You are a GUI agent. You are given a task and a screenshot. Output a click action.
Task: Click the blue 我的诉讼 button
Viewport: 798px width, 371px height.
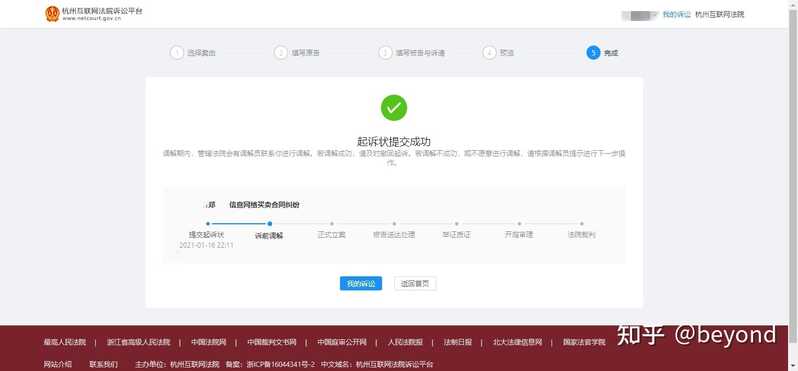coord(361,283)
